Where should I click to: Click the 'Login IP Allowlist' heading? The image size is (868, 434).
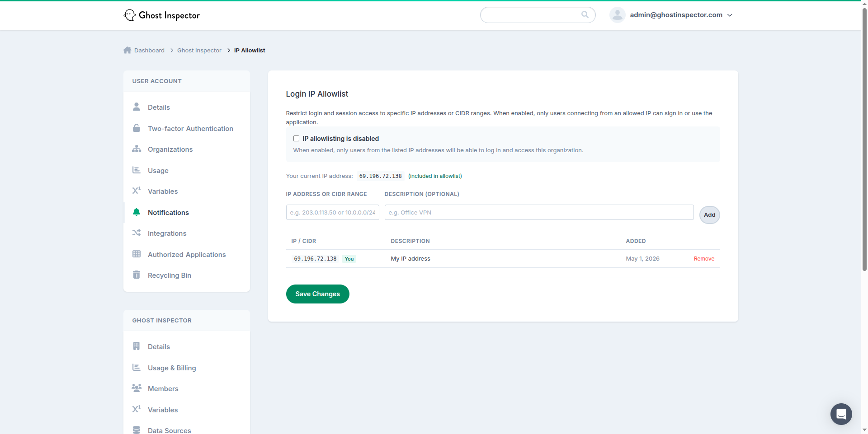coord(317,94)
